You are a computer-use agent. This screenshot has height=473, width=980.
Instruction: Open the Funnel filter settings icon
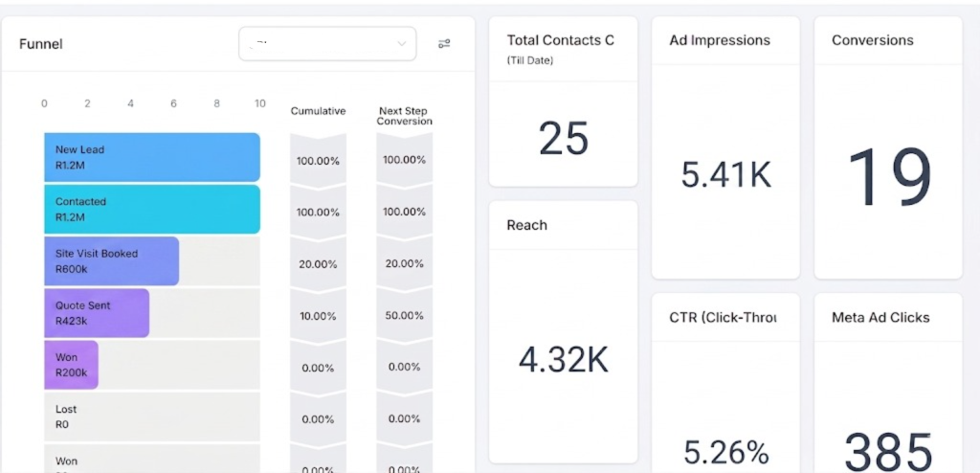click(444, 44)
